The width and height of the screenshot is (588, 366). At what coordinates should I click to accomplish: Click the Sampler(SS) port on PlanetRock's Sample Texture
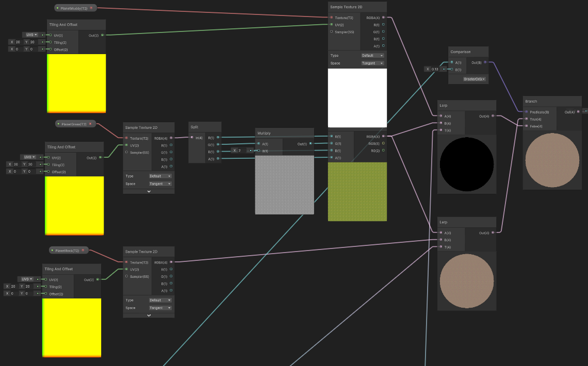[x=126, y=276]
